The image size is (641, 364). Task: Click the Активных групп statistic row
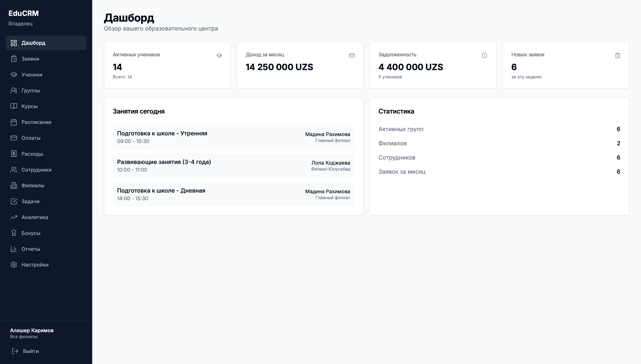coord(499,129)
